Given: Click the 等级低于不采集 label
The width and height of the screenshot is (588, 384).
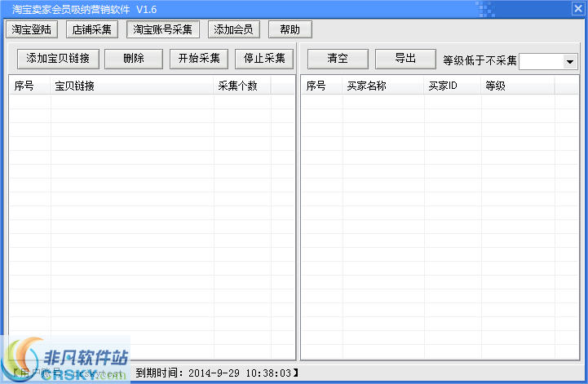Looking at the screenshot, I should click(x=480, y=61).
